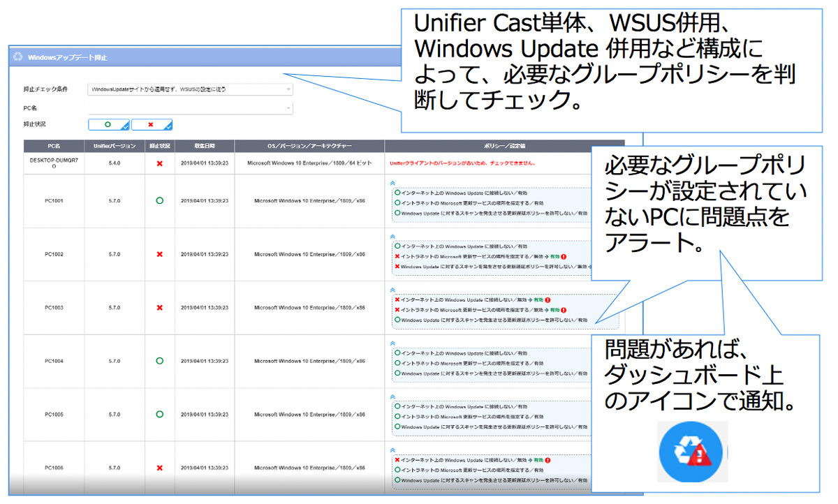Click PC1005's 2019/04/01 13:39:23 timestamp
838x504 pixels.
point(205,414)
